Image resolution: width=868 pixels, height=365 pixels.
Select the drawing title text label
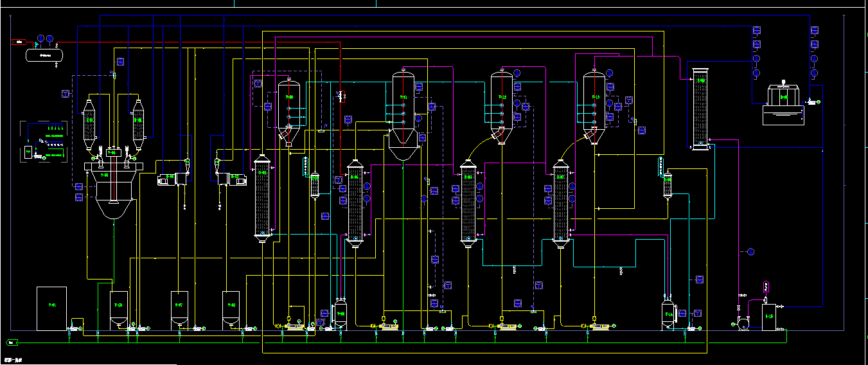pos(12,360)
